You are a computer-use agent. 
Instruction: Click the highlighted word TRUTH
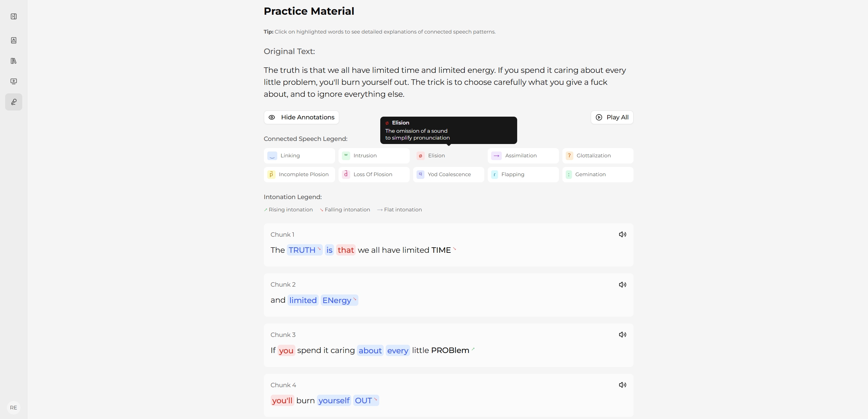pos(302,250)
